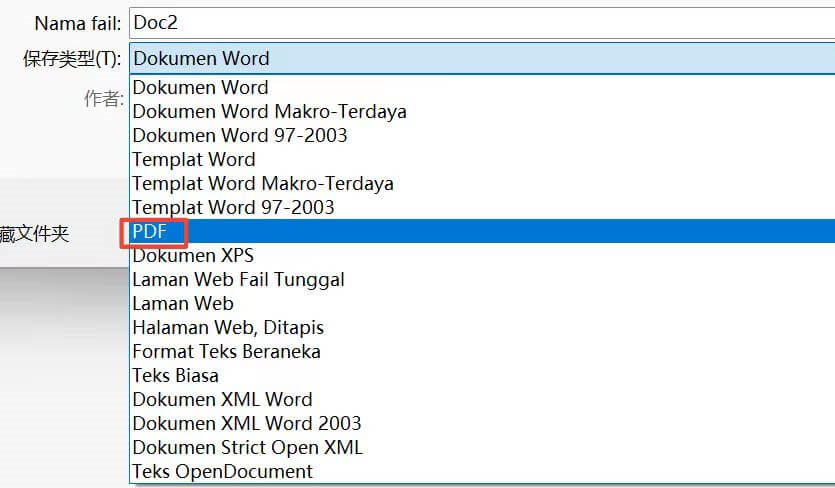The image size is (835, 488).
Task: Pick Dokumen XML Word 2003 format
Action: coord(247,423)
